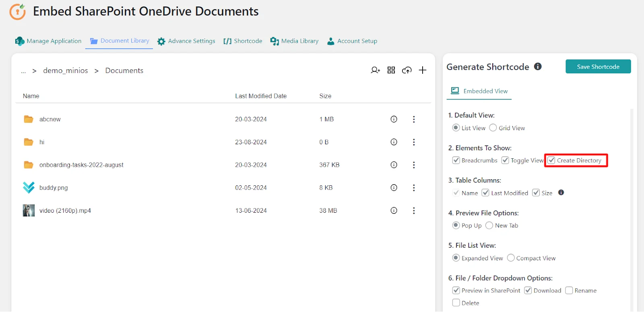Toggle the Toggle View checkbox
The width and height of the screenshot is (644, 336).
[x=505, y=160]
